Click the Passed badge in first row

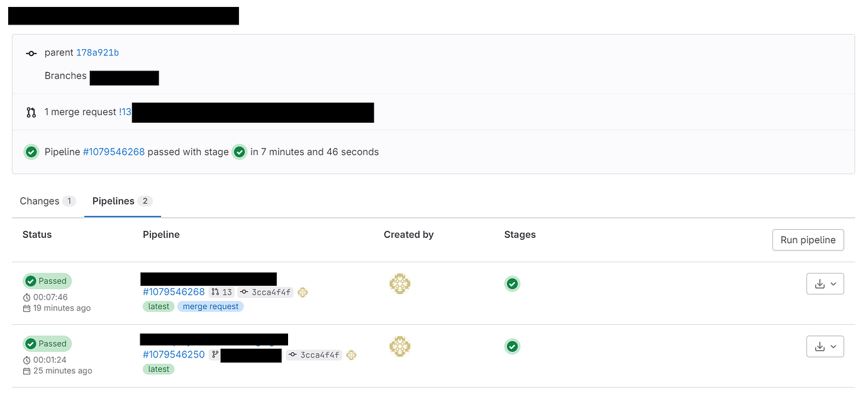pyautogui.click(x=47, y=281)
